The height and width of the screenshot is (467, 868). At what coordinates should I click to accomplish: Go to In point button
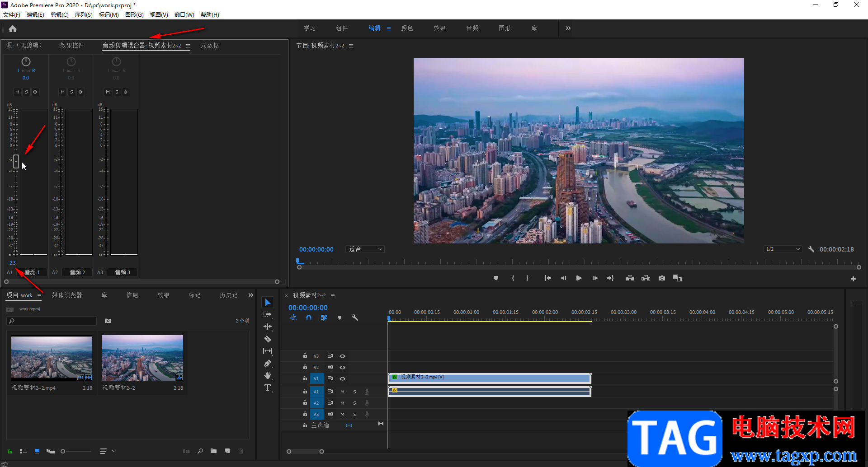point(547,278)
